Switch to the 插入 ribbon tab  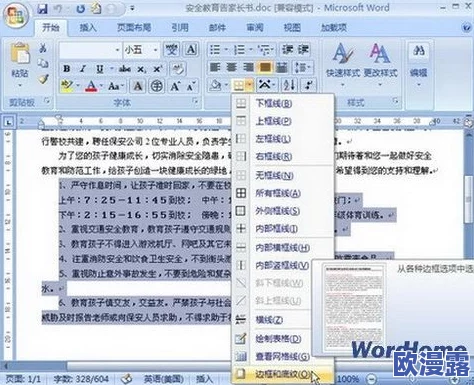[x=88, y=27]
